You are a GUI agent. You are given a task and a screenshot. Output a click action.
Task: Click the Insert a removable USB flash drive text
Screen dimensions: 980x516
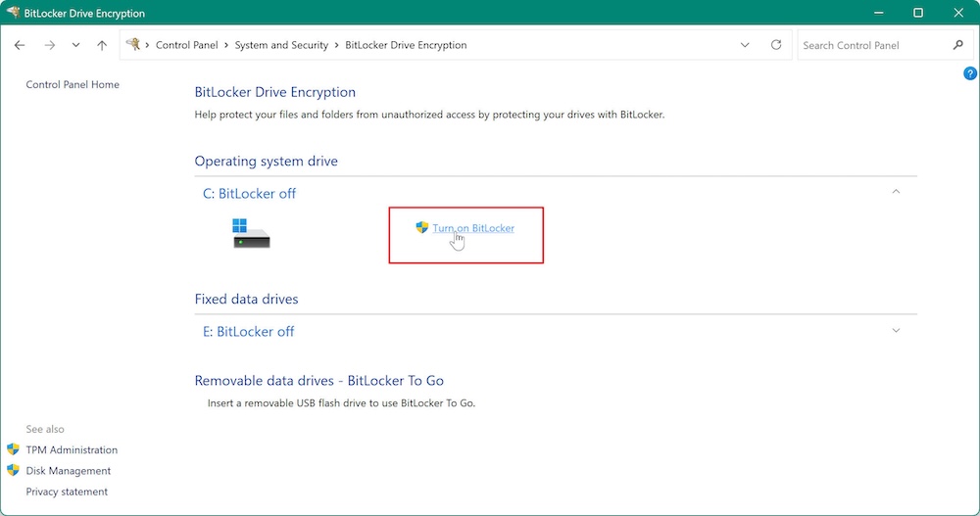341,403
